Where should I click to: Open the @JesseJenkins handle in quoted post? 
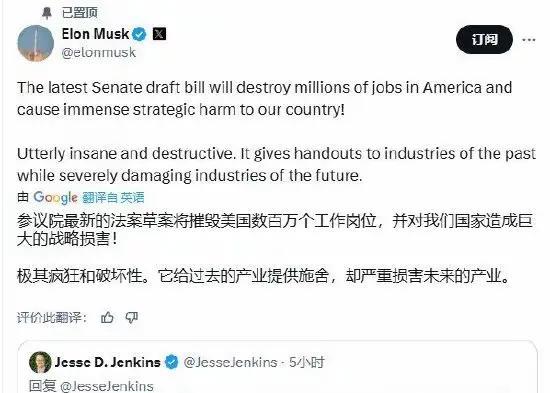[x=230, y=362]
